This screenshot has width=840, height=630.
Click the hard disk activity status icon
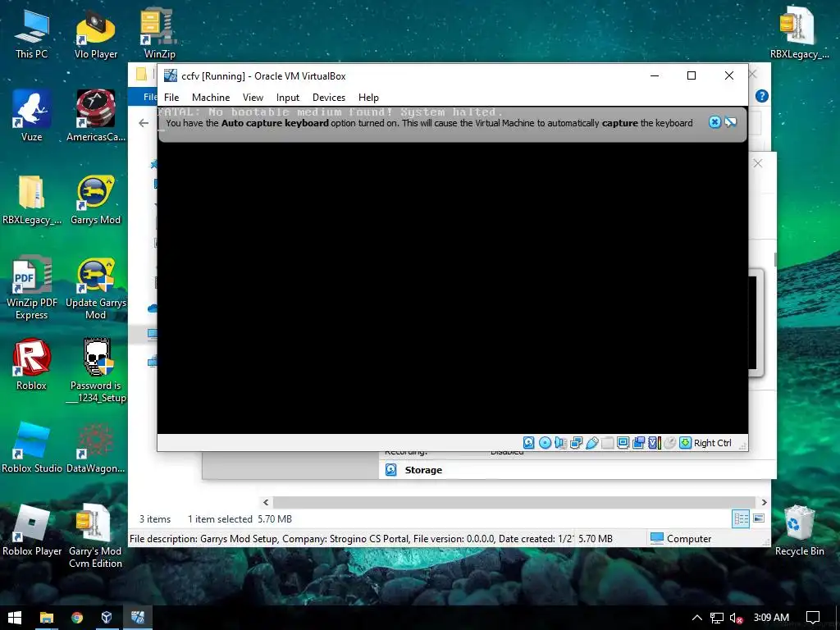click(x=529, y=442)
